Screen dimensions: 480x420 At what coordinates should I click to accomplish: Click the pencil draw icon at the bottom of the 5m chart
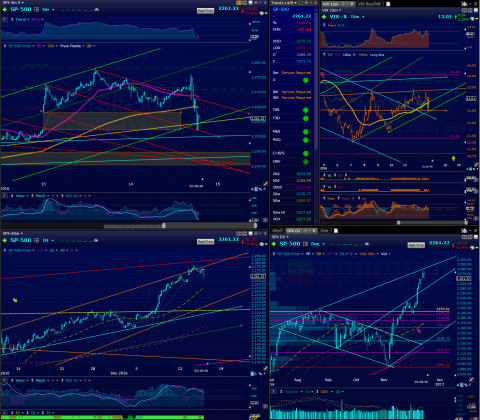click(x=265, y=184)
